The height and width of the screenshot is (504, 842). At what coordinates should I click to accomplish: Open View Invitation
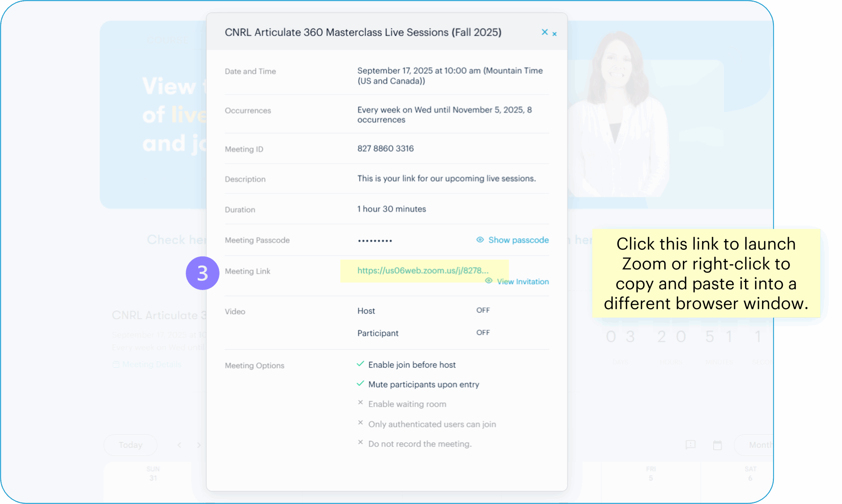523,281
